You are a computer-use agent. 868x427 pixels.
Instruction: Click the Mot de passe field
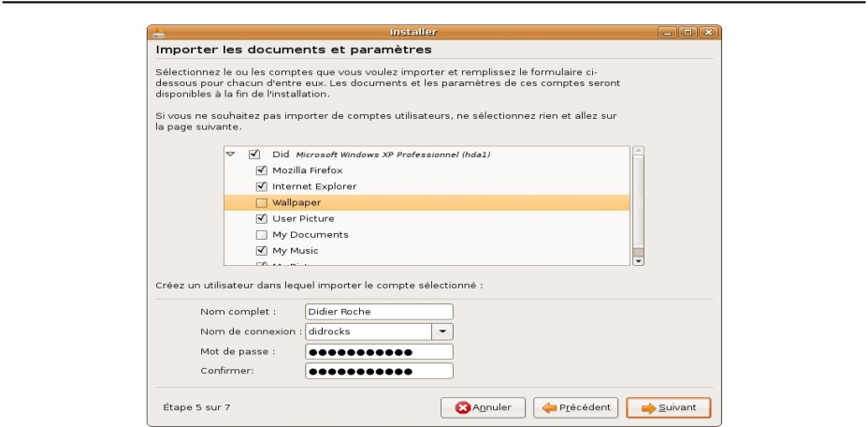(379, 351)
